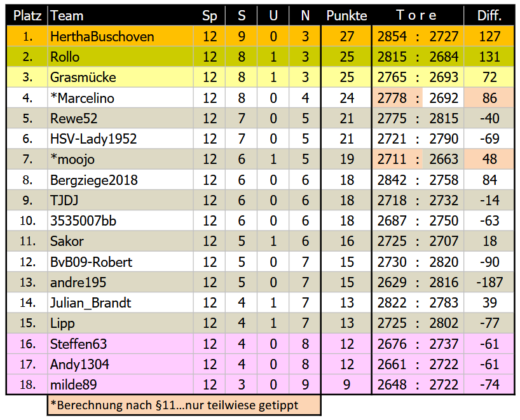Image resolution: width=520 pixels, height=420 pixels.
Task: Click the highlighted 2778 goals cell
Action: pyautogui.click(x=392, y=98)
